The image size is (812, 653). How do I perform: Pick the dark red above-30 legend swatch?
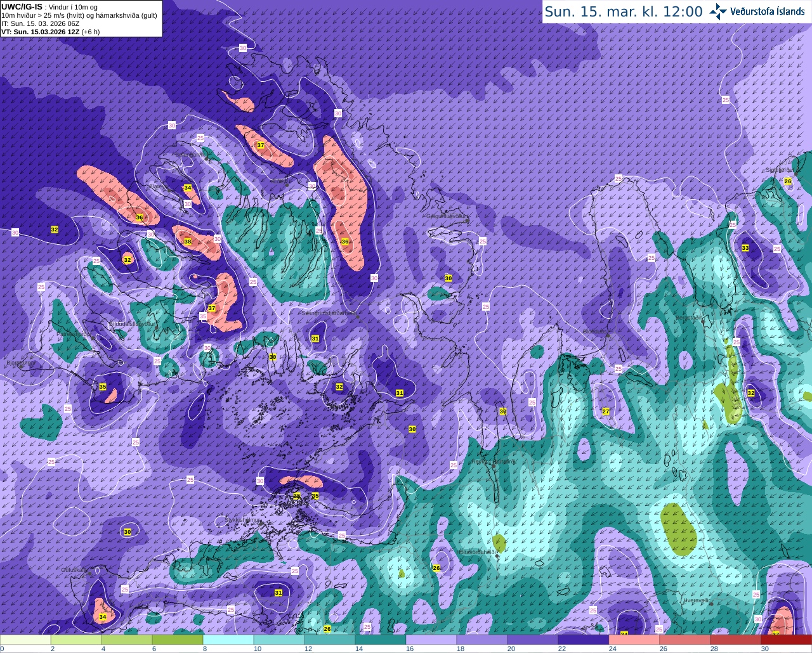787,640
